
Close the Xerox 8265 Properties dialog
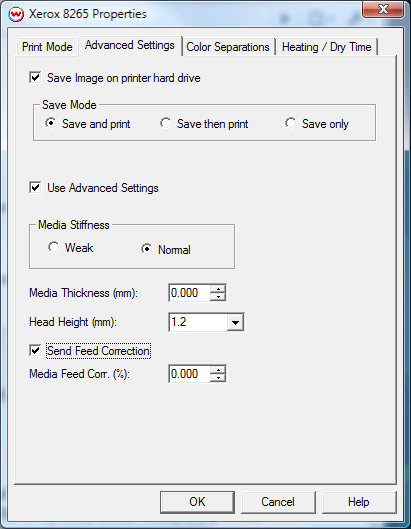[383, 9]
